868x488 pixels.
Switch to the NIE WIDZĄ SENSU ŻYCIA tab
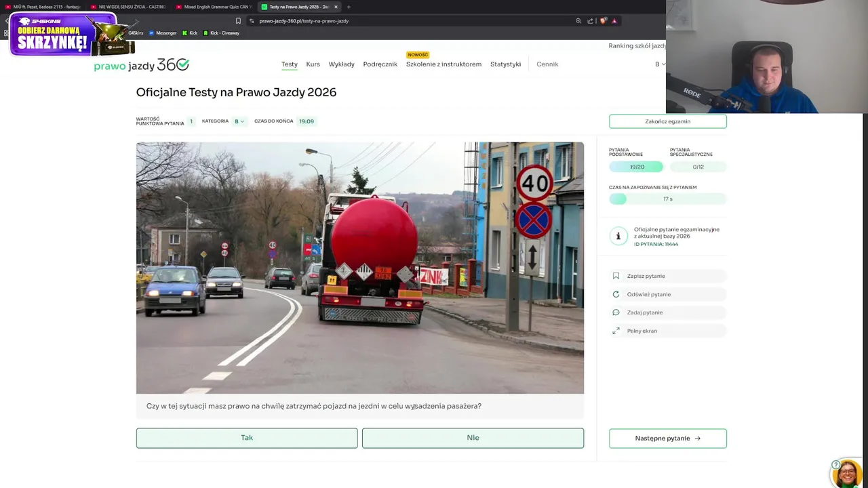[129, 7]
